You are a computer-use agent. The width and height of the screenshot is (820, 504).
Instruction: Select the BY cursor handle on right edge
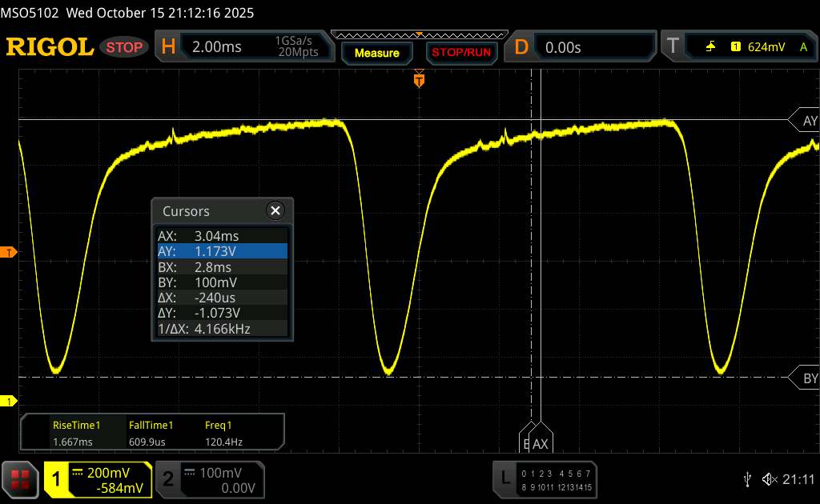click(x=806, y=378)
